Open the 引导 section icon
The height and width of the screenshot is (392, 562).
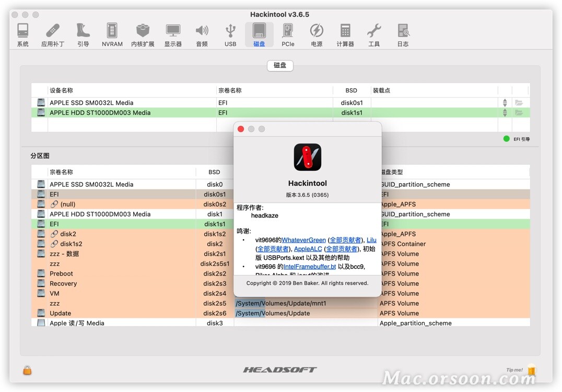click(x=83, y=31)
